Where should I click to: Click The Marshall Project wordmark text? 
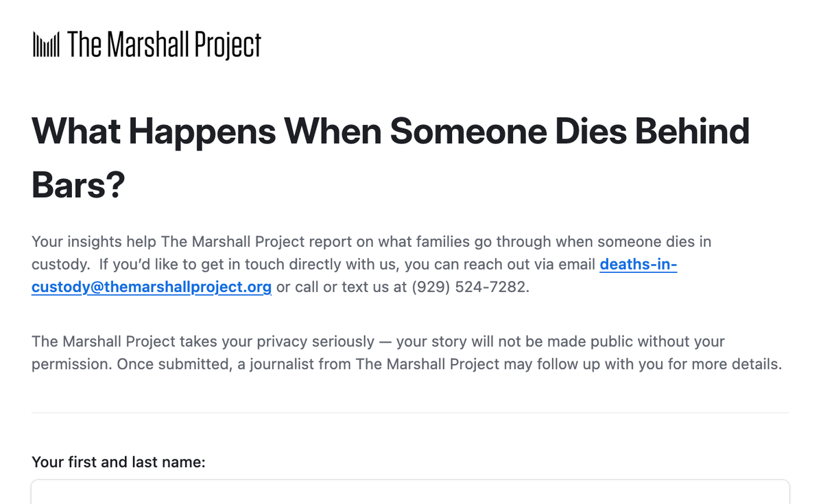pyautogui.click(x=165, y=45)
